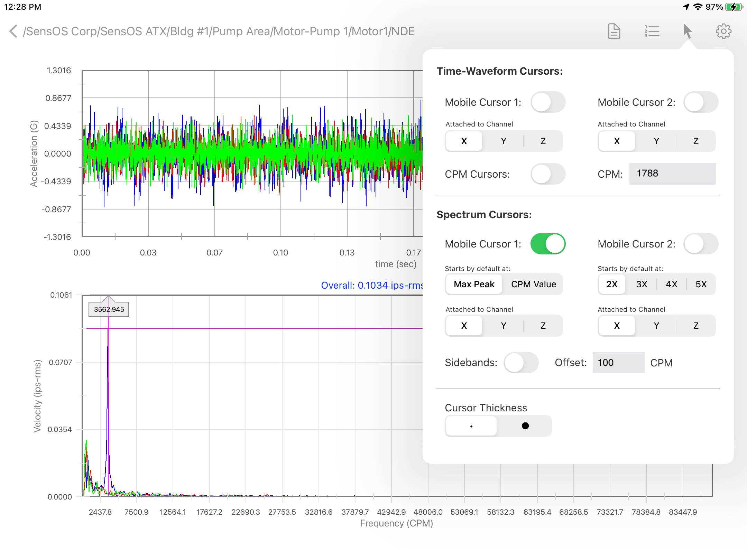Open the settings gear icon
The height and width of the screenshot is (560, 747).
(723, 31)
